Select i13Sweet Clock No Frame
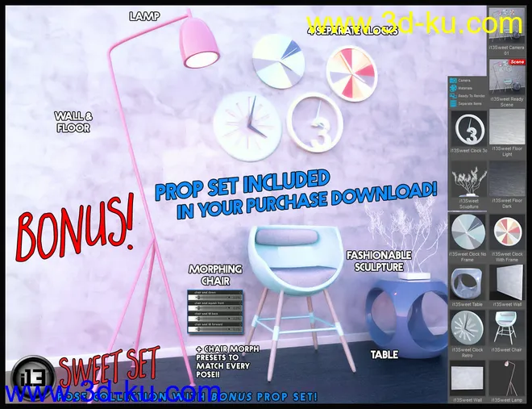Screen dimensions: 532x409 (x=468, y=235)
